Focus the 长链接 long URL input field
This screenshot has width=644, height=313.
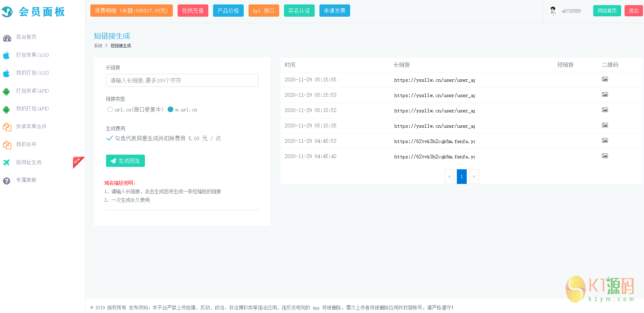(x=182, y=81)
